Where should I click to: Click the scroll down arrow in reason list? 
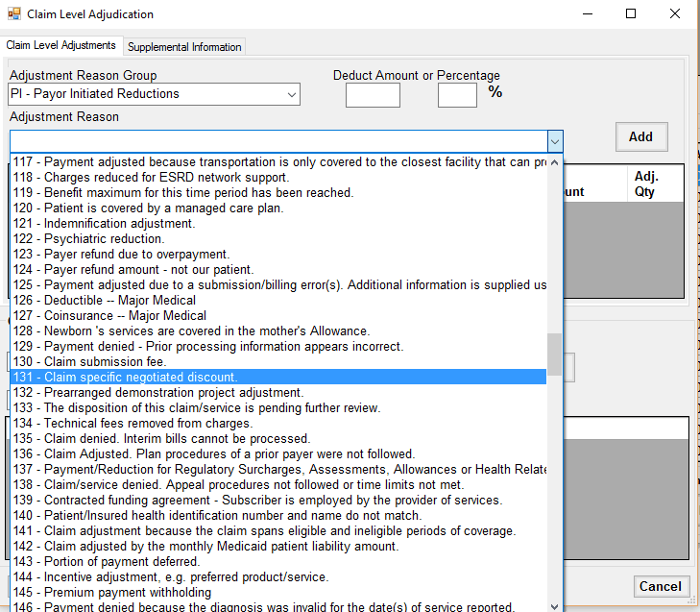pyautogui.click(x=554, y=605)
